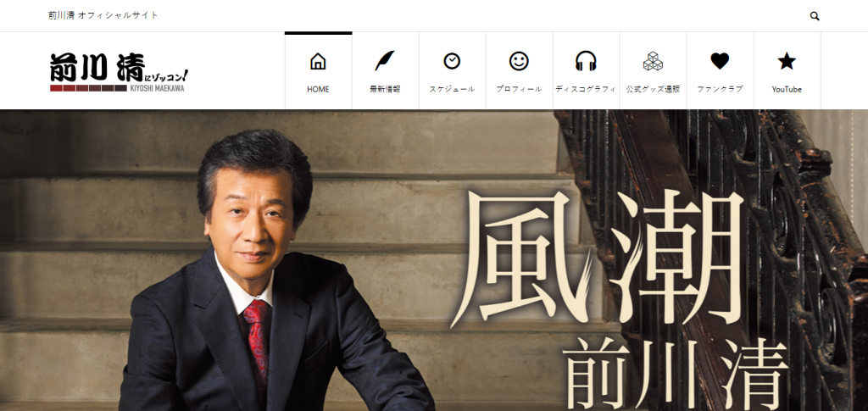
Task: Visit the ファンクラブ text link
Action: [720, 89]
